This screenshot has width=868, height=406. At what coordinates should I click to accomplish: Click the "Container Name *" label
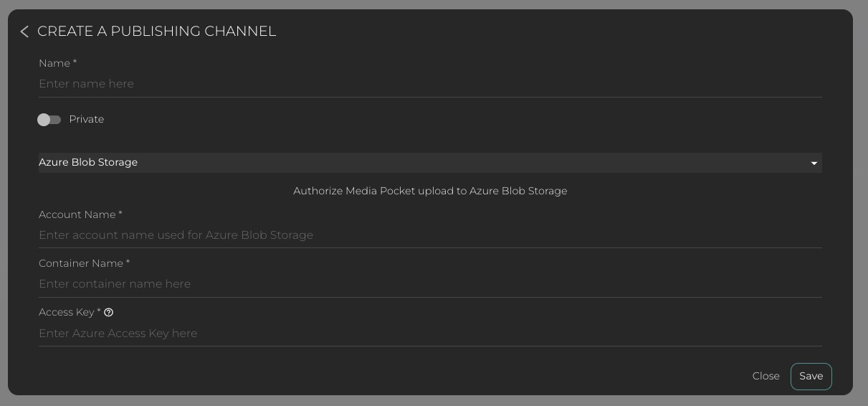click(x=84, y=264)
